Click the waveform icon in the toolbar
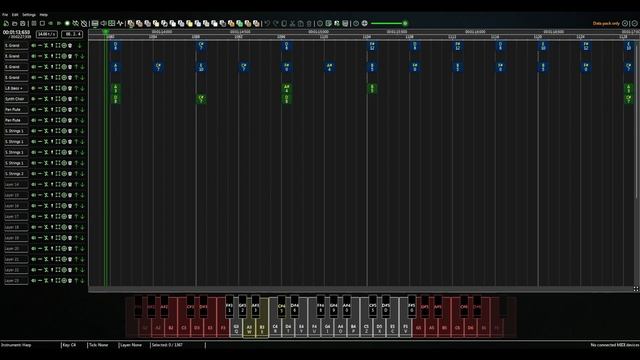 120,24
